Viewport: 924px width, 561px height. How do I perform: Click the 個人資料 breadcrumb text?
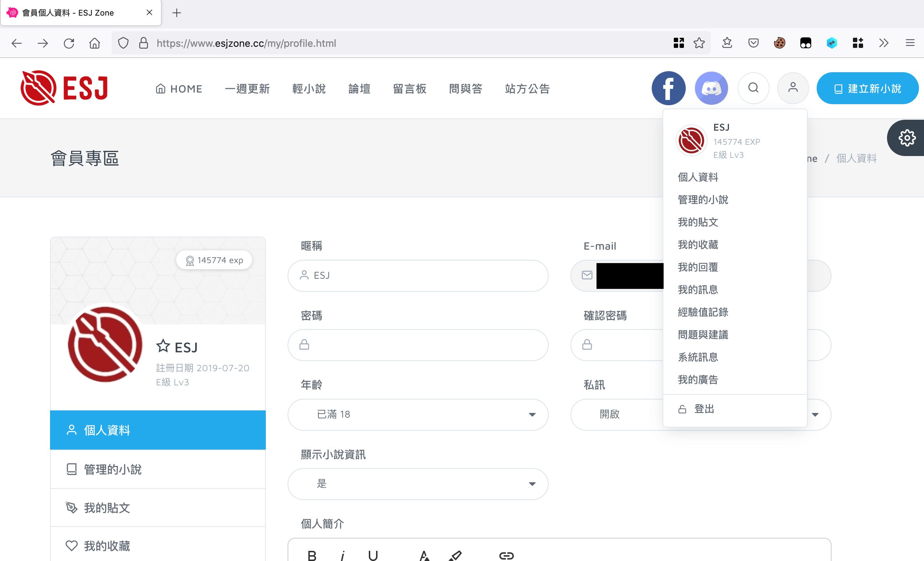pos(856,158)
